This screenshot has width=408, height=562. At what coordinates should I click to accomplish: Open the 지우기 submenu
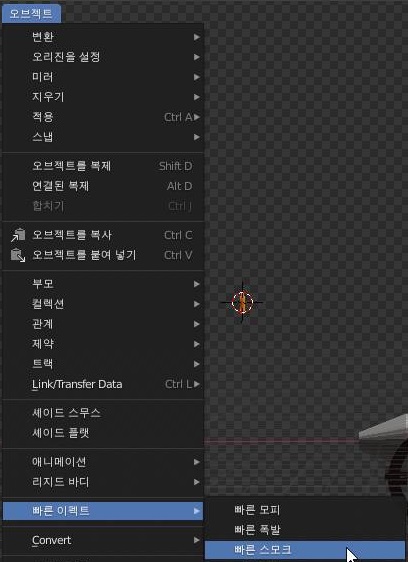[103, 97]
